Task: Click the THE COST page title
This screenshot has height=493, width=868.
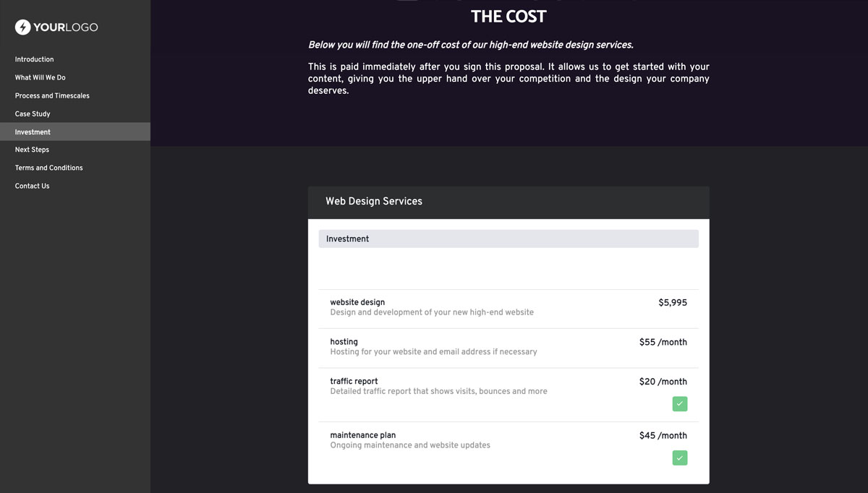Action: tap(509, 16)
